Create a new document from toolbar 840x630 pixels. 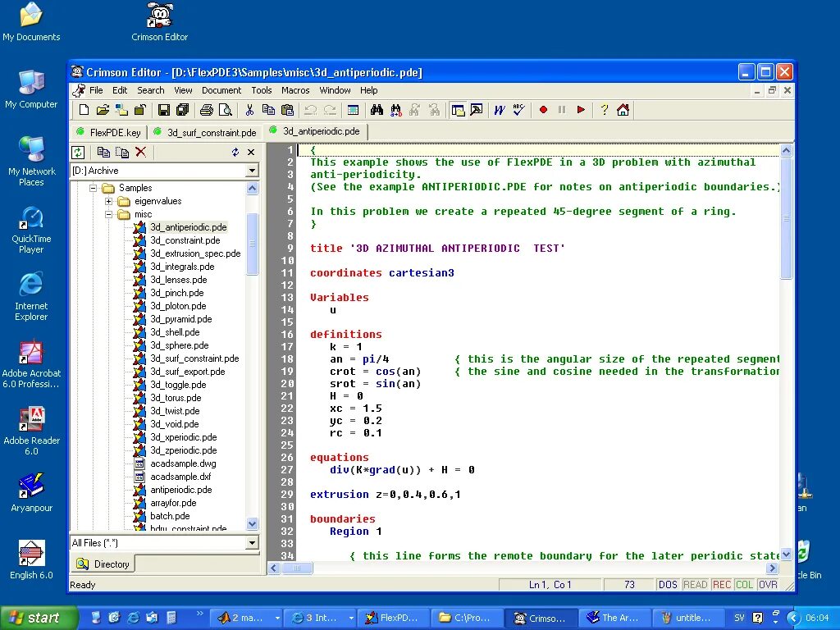(84, 110)
